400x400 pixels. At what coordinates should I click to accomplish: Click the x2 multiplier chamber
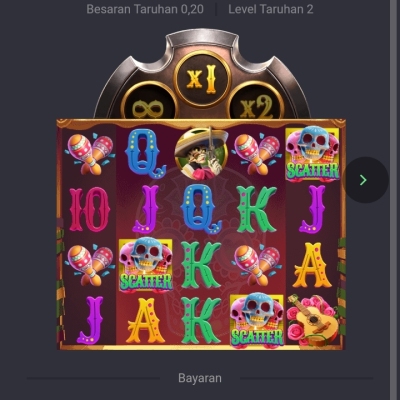tap(256, 101)
